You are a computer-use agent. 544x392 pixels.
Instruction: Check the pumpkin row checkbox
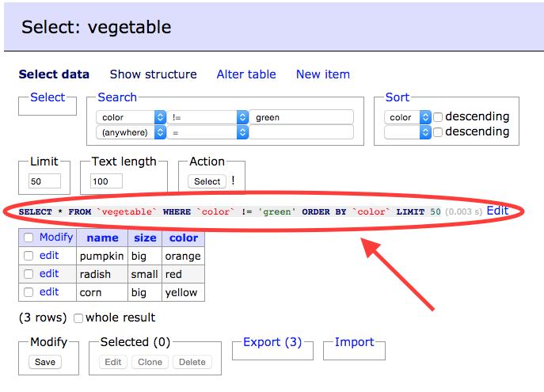pyautogui.click(x=29, y=256)
